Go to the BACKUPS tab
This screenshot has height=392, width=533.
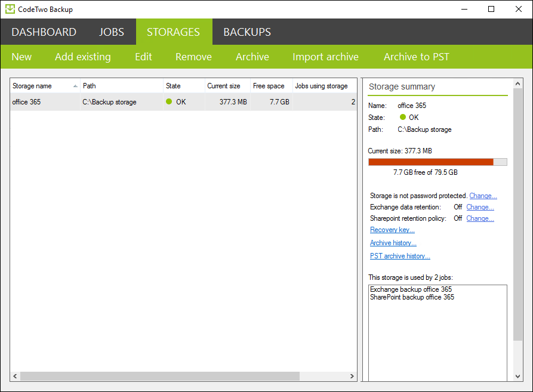[x=247, y=32]
